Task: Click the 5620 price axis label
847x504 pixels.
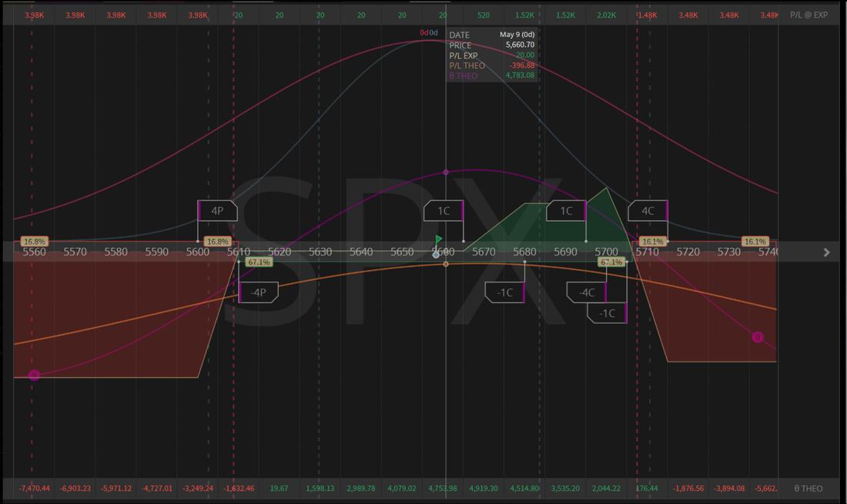Action: pos(280,252)
